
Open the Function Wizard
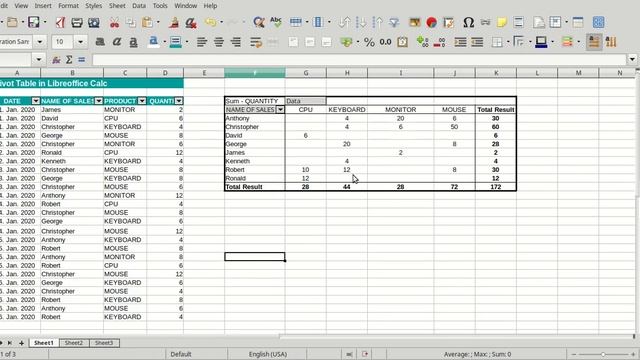click(x=56, y=60)
